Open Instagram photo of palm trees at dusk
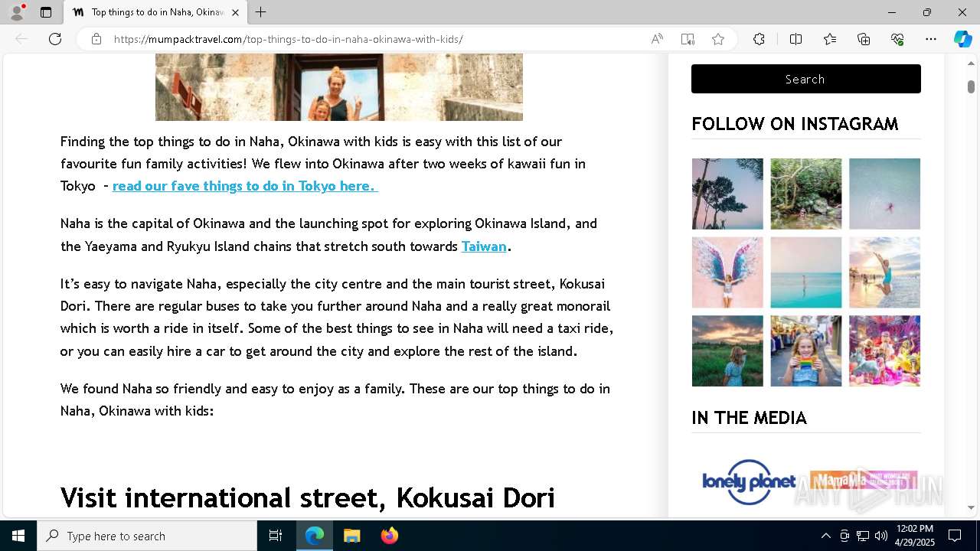 [x=727, y=194]
